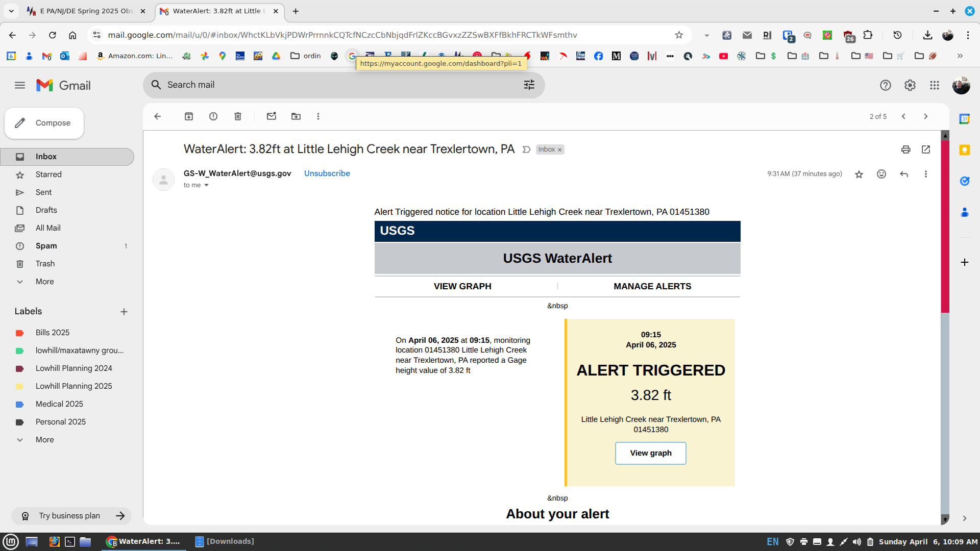980x551 pixels.
Task: Go to newer conversation arrow
Action: [903, 116]
